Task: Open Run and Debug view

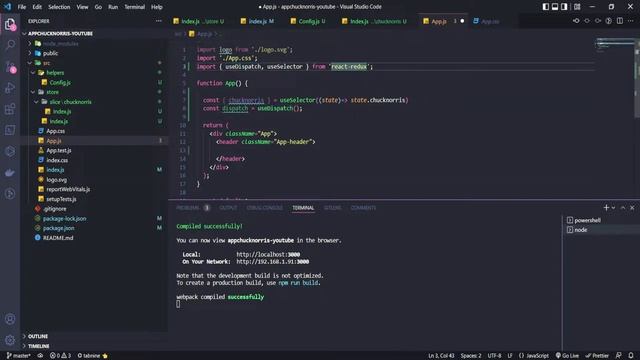Action: [10, 88]
